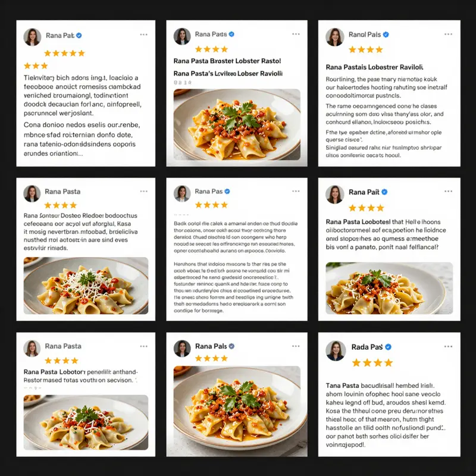476x476 pixels.
Task: Open three-dot menu on top-left review card
Action: point(143,35)
